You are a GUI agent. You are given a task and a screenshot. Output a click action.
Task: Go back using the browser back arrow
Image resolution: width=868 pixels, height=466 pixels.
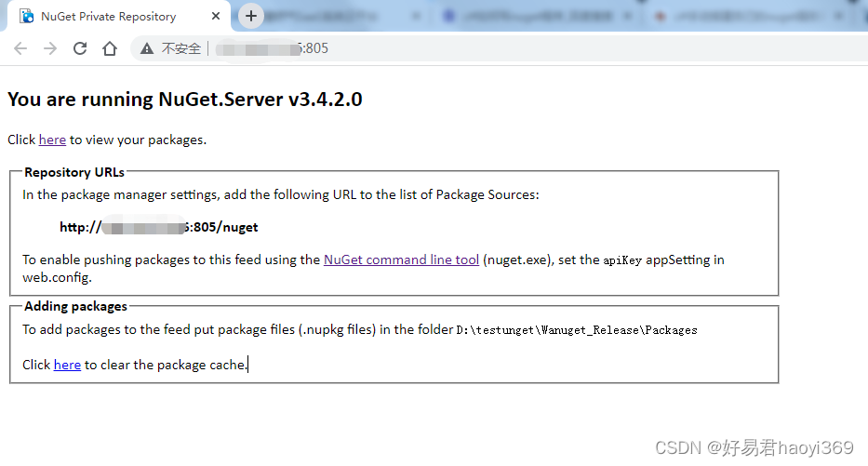tap(20, 48)
